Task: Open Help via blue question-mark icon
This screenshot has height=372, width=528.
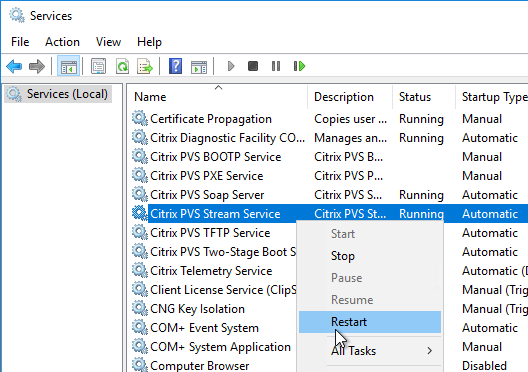Action: pos(175,66)
